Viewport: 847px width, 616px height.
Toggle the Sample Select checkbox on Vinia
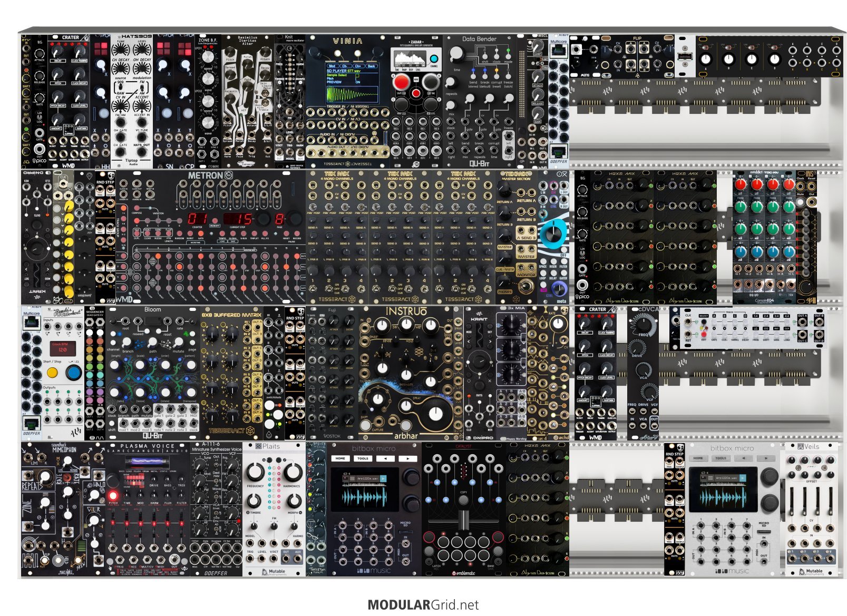coord(357,75)
